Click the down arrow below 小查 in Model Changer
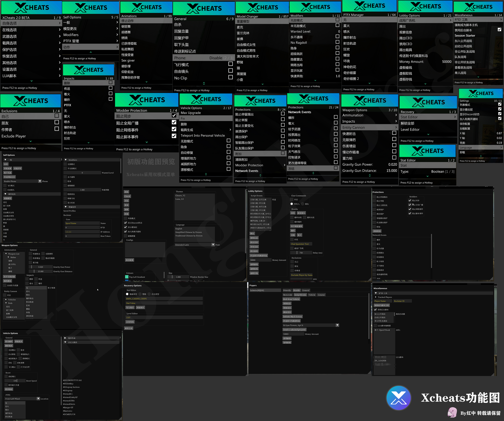Viewport: 504px width, 421px height. [262, 84]
